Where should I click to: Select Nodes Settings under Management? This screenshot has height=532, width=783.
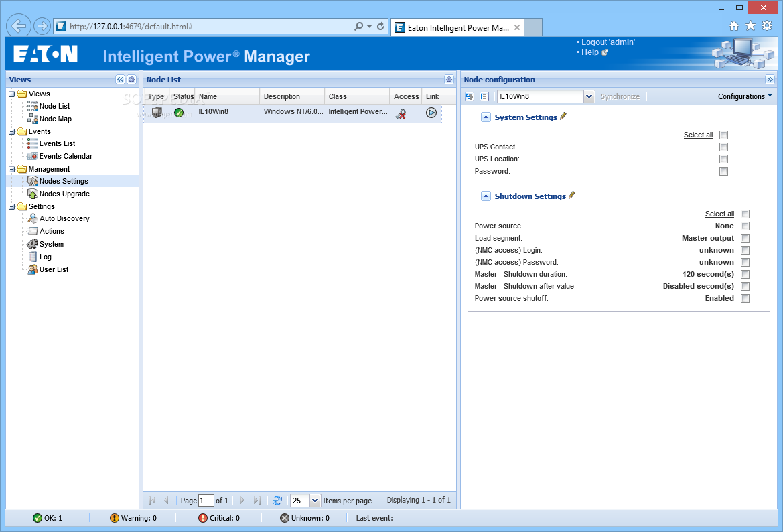point(64,181)
